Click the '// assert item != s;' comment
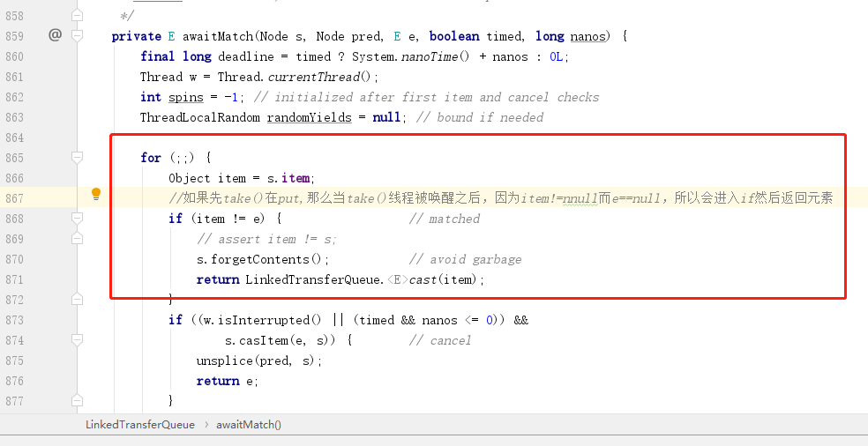 point(266,239)
